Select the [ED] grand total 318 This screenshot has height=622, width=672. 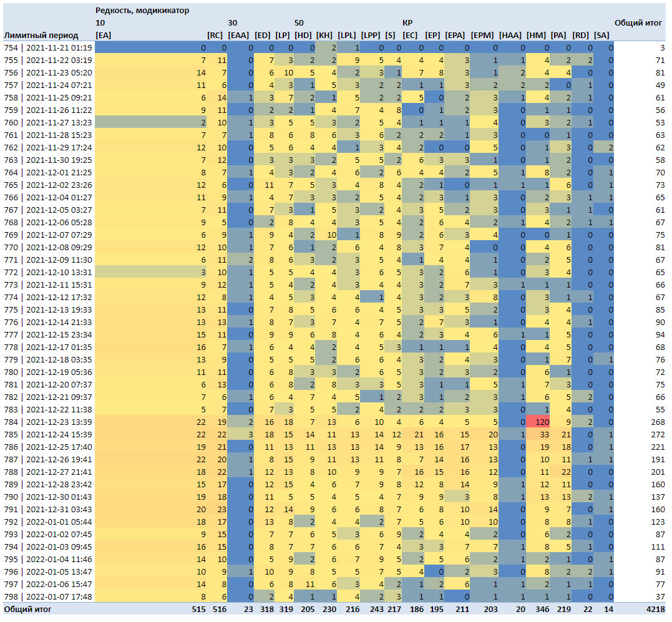pos(266,609)
